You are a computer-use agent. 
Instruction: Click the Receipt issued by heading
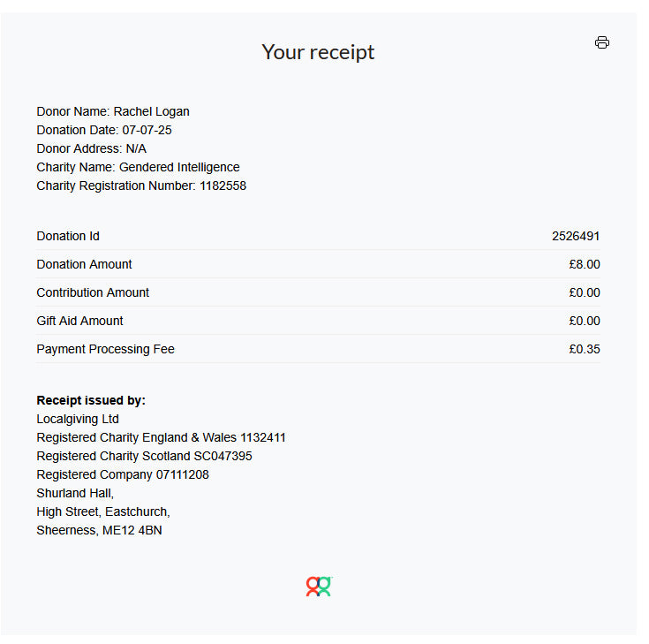(x=91, y=400)
